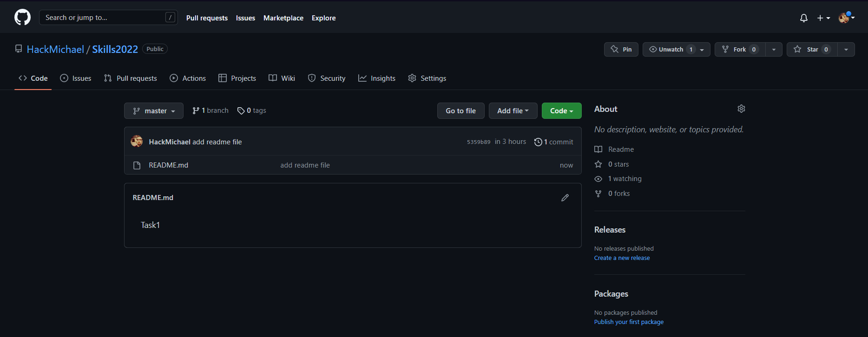This screenshot has width=868, height=337.
Task: Click the About section settings gear
Action: click(x=741, y=109)
